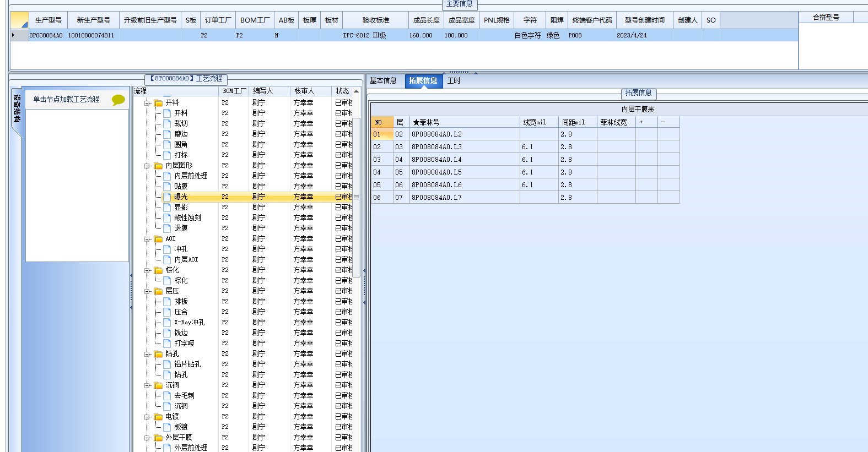Click the process tree scrollbar up arrow
The width and height of the screenshot is (868, 452).
tap(357, 91)
